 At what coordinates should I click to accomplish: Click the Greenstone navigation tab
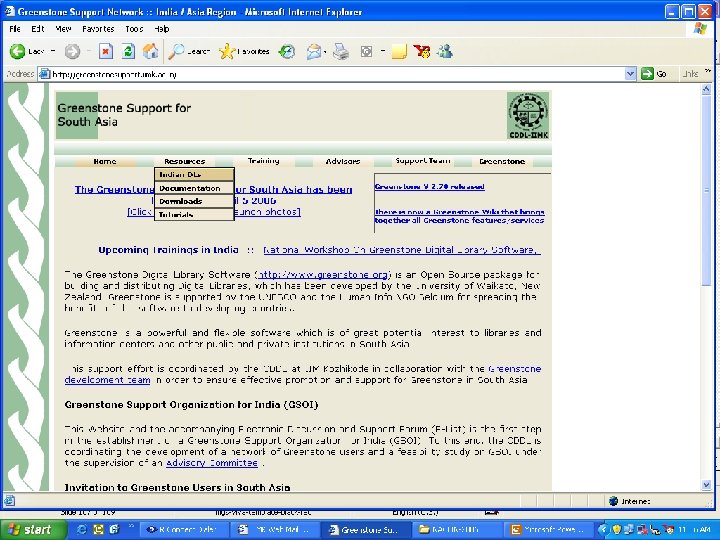pos(502,161)
